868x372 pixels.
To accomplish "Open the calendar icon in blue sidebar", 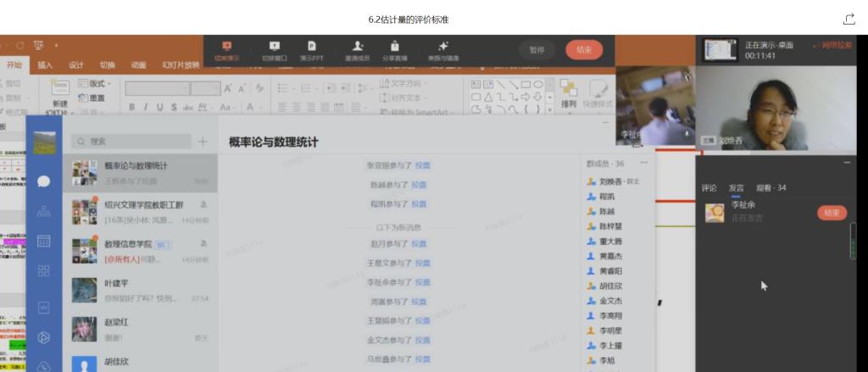I will tap(44, 241).
